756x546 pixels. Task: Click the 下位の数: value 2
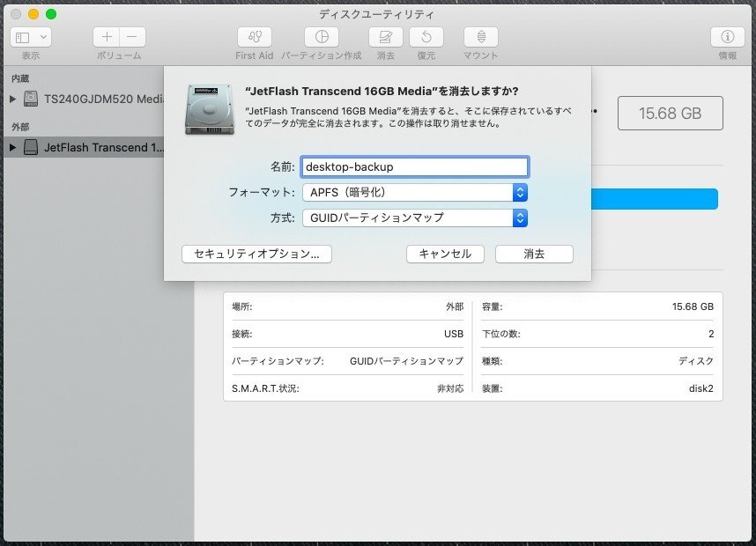point(711,334)
